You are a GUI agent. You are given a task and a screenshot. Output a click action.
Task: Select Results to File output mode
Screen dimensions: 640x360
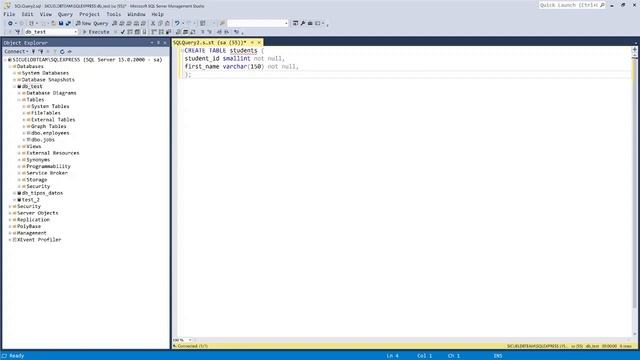click(x=193, y=32)
